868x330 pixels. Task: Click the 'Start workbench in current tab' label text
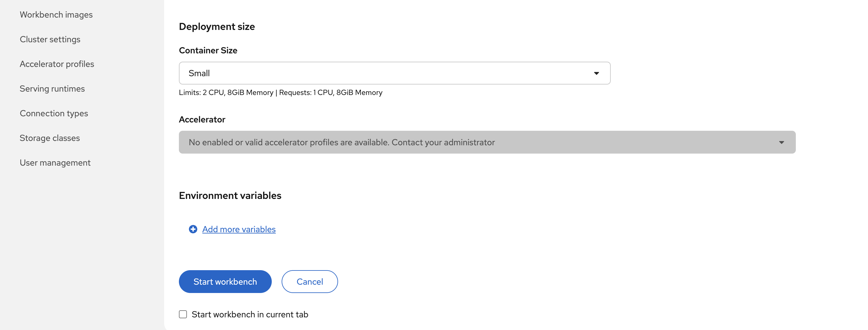pos(250,314)
